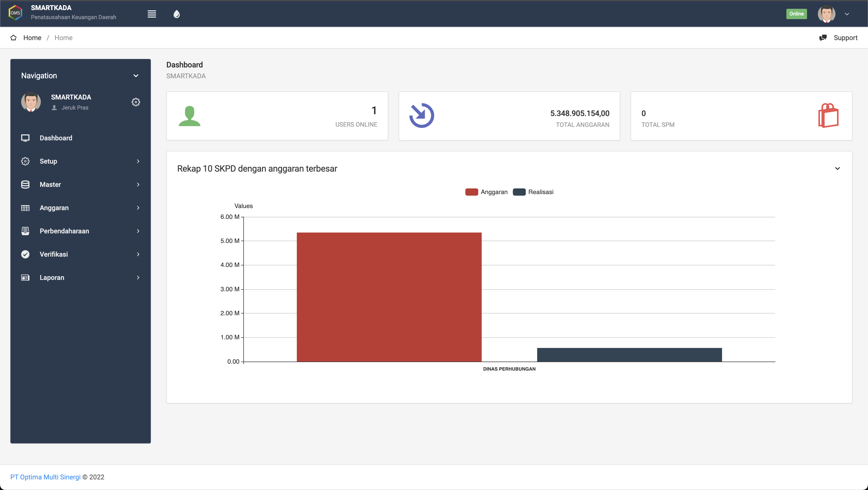Open profile settings gear in sidebar

tap(136, 102)
